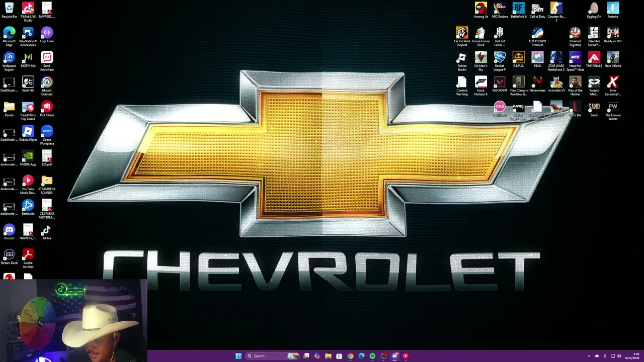Open the Windows Start menu
The image size is (644, 362).
pos(238,356)
